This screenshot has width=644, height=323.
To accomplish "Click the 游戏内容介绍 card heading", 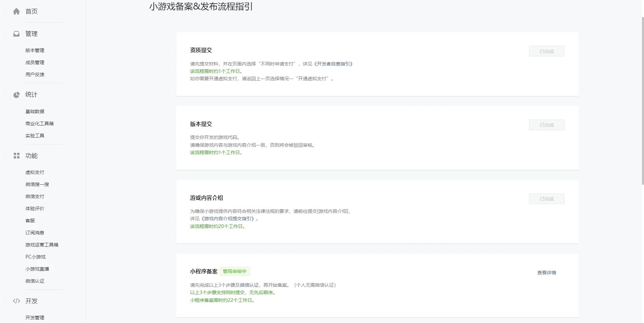I will point(207,198).
